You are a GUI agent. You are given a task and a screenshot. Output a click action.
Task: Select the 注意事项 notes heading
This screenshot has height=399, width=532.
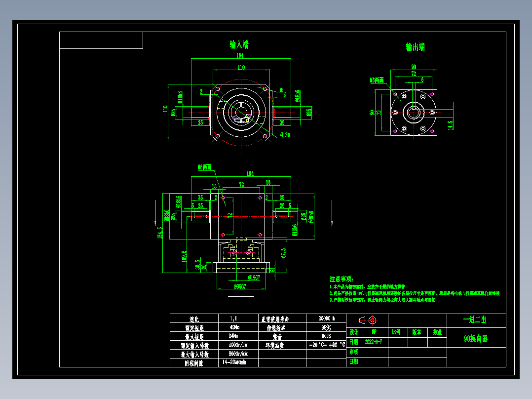tap(341, 278)
